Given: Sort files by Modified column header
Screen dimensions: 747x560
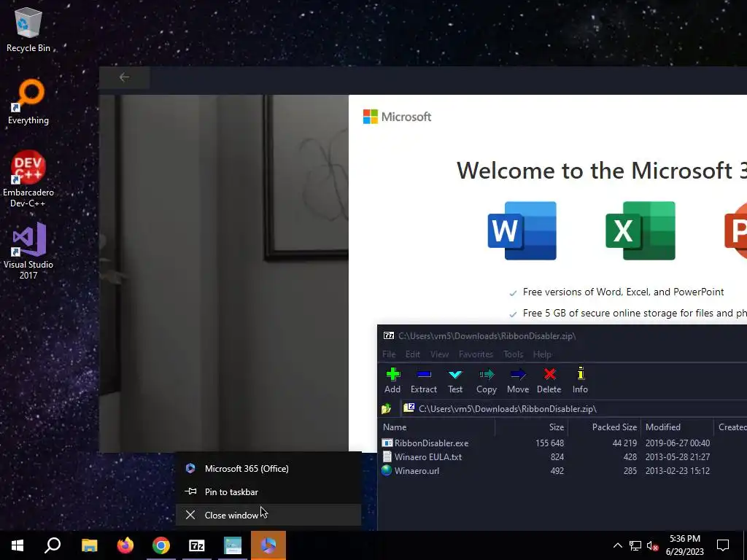Looking at the screenshot, I should click(x=677, y=427).
